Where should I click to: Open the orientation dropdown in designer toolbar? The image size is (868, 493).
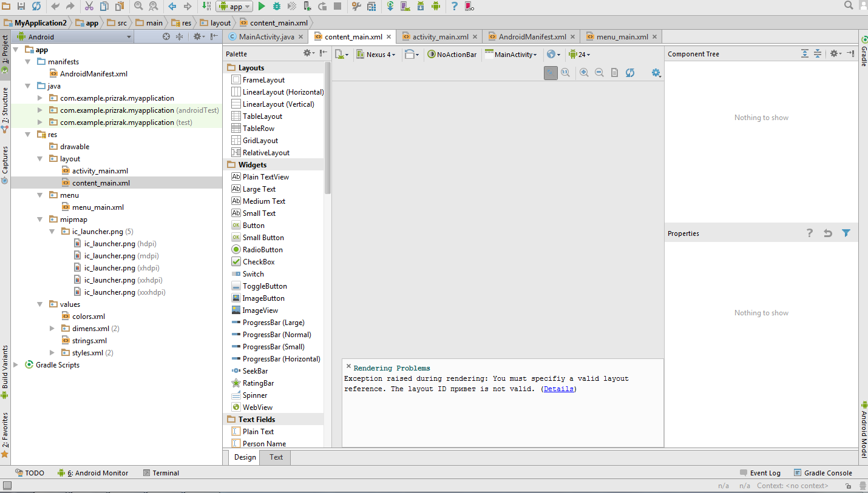412,54
